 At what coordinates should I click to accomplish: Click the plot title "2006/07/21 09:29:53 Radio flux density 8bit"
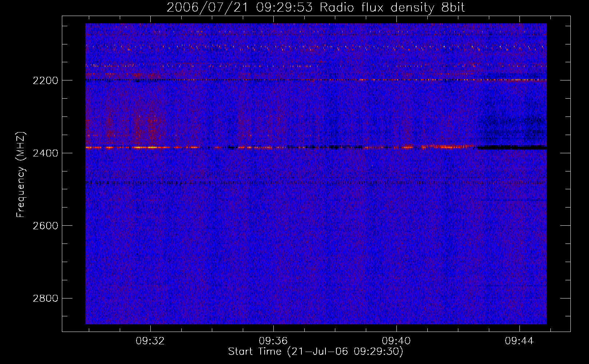pos(316,8)
